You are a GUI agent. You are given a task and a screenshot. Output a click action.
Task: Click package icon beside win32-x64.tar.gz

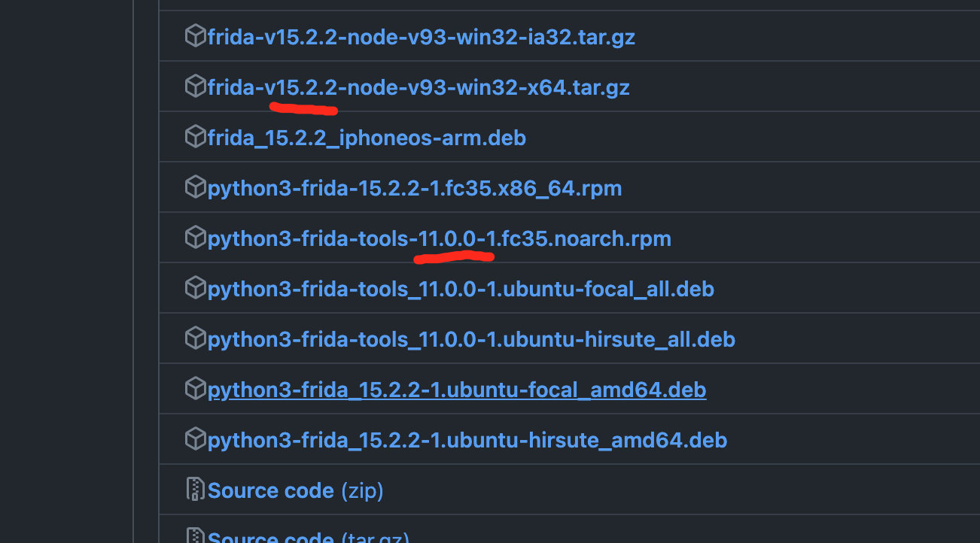196,86
